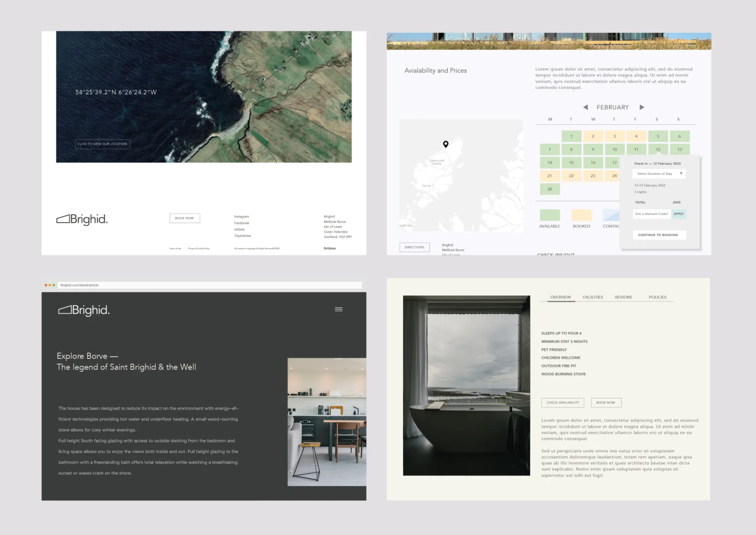756x535 pixels.
Task: Select the Policies tab
Action: click(657, 297)
